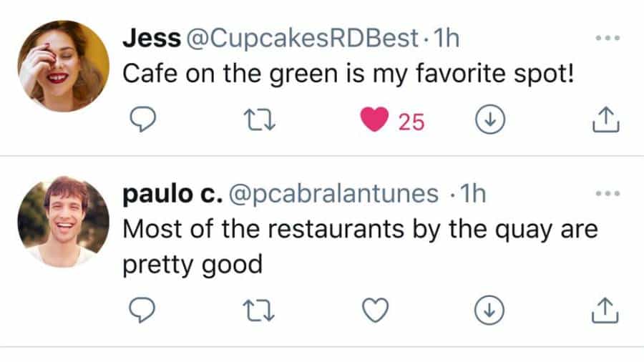Reply to Jess's tweet

point(146,122)
